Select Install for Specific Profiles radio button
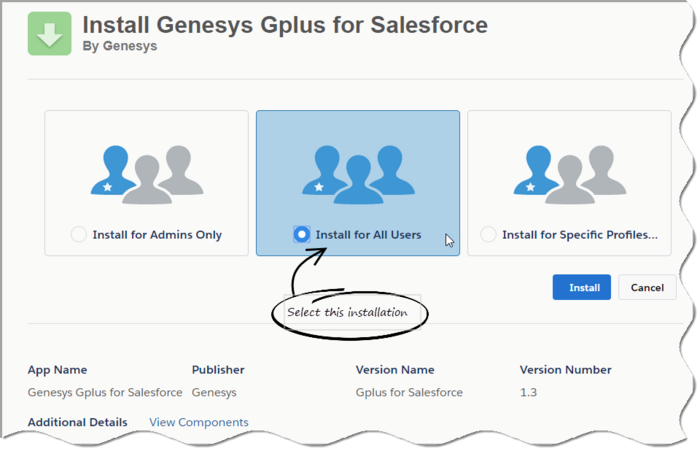 pos(488,235)
